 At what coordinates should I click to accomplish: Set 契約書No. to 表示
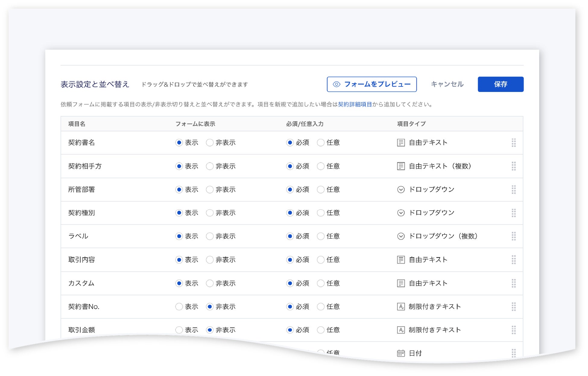[x=179, y=307]
